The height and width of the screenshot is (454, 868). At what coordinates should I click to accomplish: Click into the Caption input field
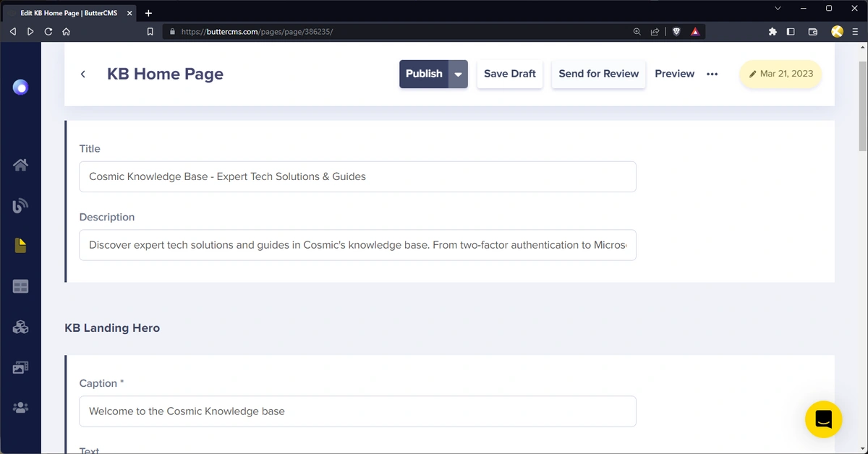(x=357, y=411)
